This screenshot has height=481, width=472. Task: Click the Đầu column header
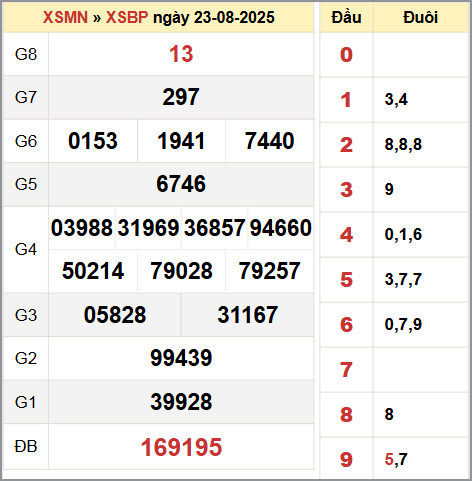click(x=346, y=17)
